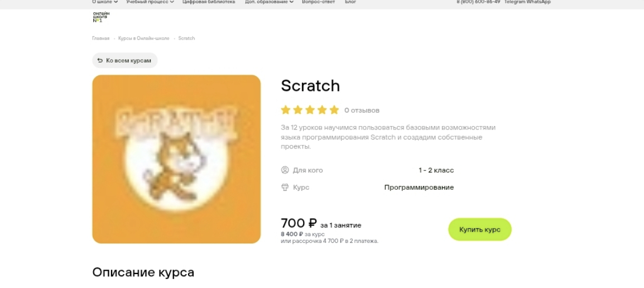Open the WhatsApp contact link
Screen dimensions: 644x288
coord(539,2)
